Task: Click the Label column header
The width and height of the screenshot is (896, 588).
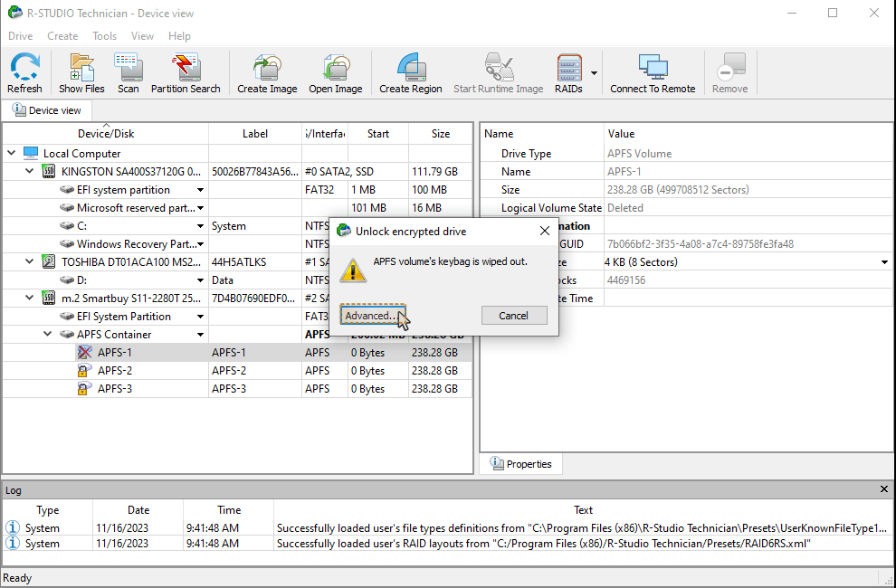Action: pyautogui.click(x=255, y=134)
